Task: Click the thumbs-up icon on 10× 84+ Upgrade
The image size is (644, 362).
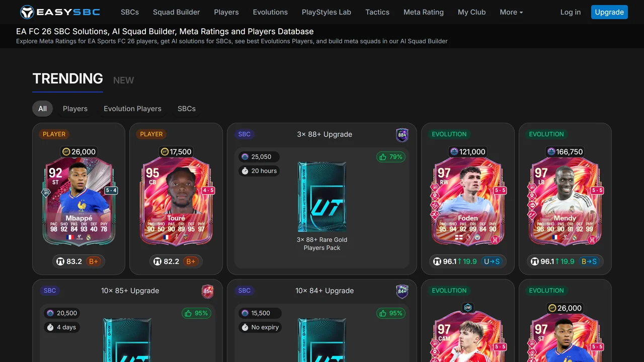Action: pyautogui.click(x=383, y=313)
